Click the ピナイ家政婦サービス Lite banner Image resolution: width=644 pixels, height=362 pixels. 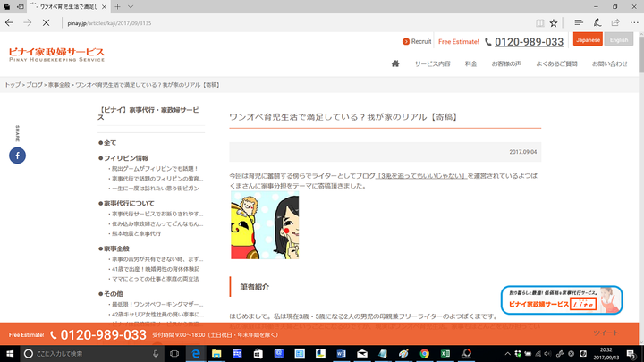pyautogui.click(x=562, y=300)
